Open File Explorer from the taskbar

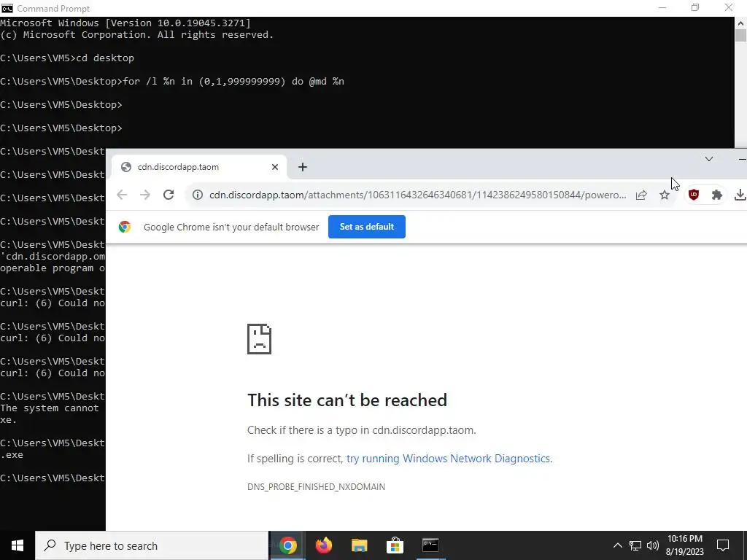[359, 545]
